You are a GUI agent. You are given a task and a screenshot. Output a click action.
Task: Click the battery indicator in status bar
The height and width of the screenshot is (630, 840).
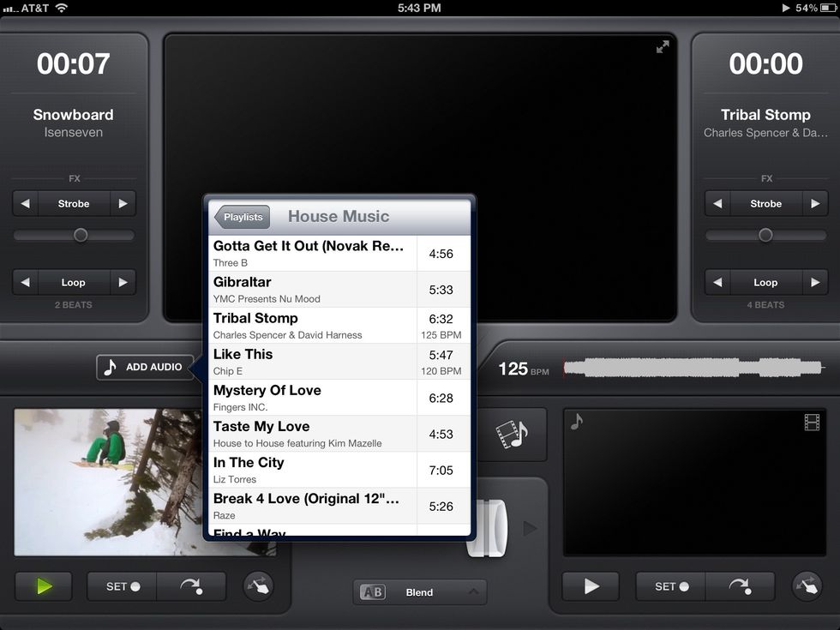click(829, 8)
